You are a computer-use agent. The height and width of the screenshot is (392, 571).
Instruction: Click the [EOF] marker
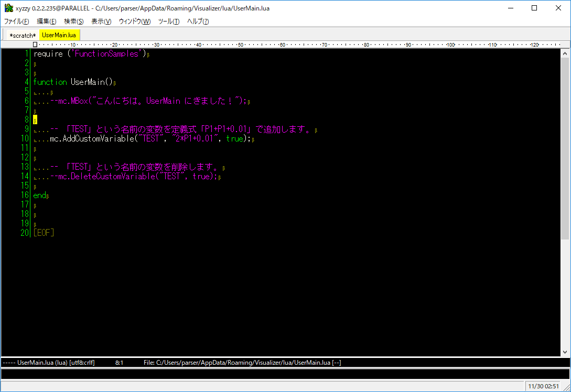click(44, 233)
